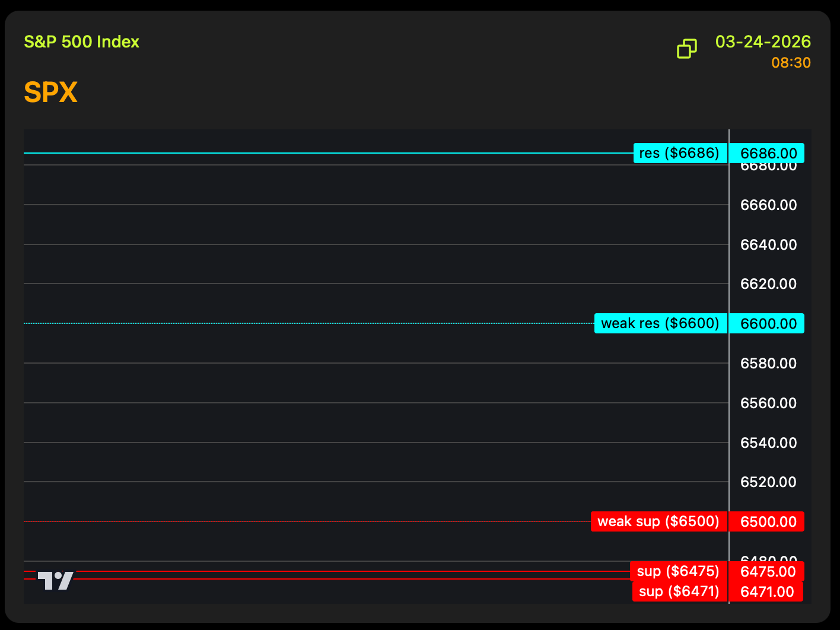This screenshot has width=840, height=630.
Task: Click the 6471.00 red price tag
Action: pos(766,591)
